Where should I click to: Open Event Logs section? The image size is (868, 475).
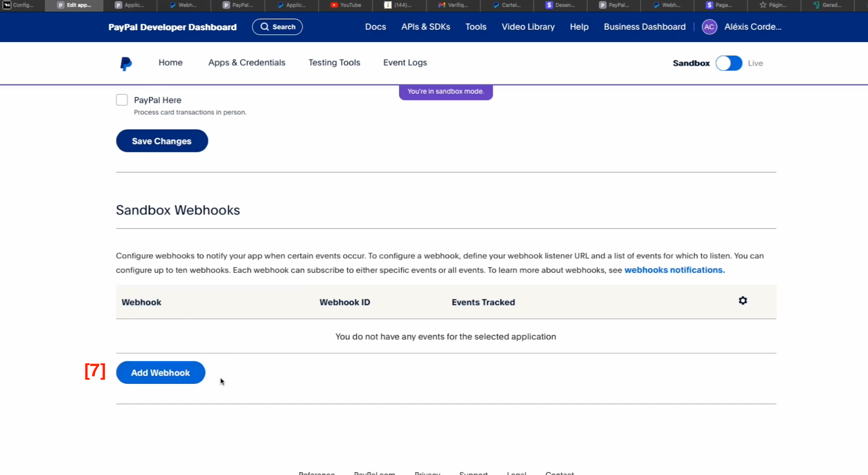pyautogui.click(x=405, y=63)
